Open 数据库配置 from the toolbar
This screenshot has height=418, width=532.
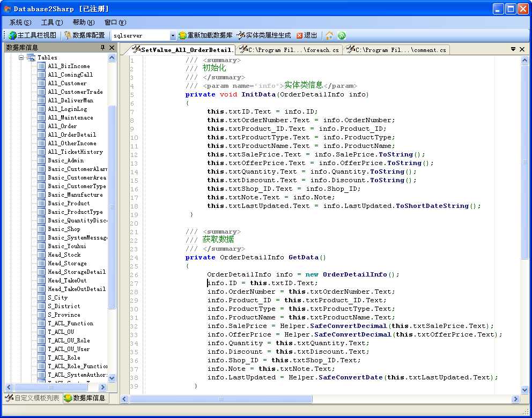(x=85, y=35)
